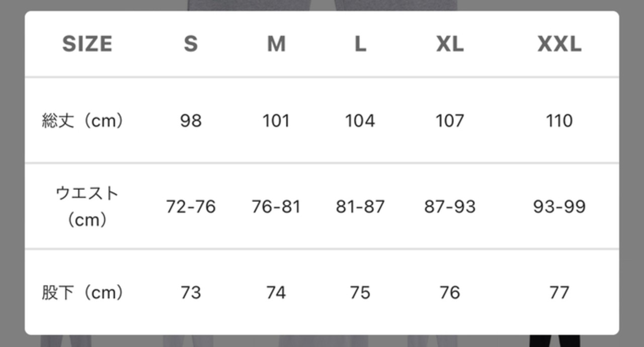Click the 股下 value 75 for size L
644x347 pixels.
click(360, 293)
